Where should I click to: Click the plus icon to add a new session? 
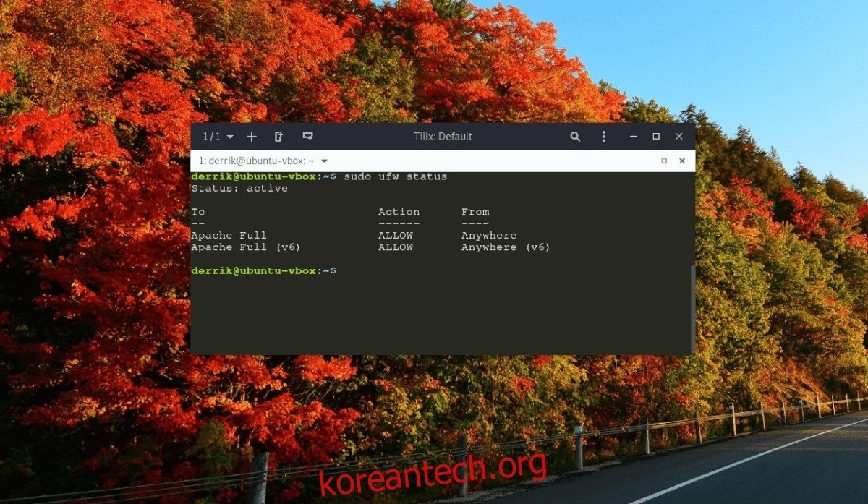click(252, 137)
